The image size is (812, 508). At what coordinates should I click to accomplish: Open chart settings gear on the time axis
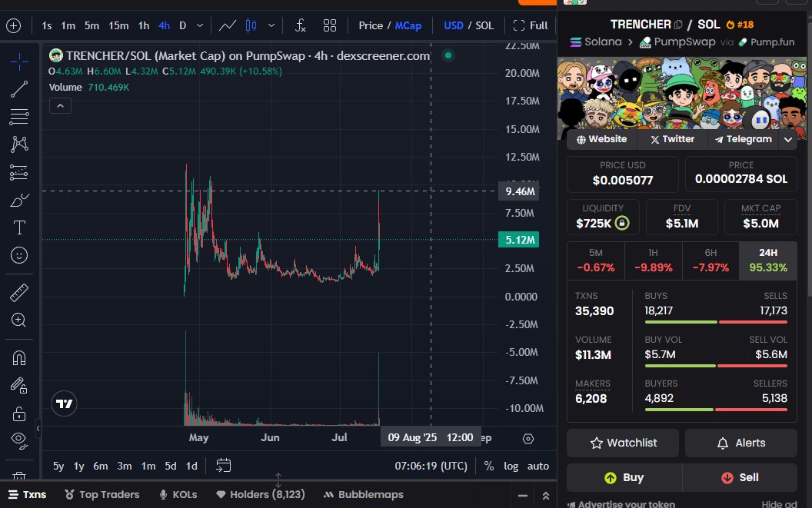(x=528, y=439)
